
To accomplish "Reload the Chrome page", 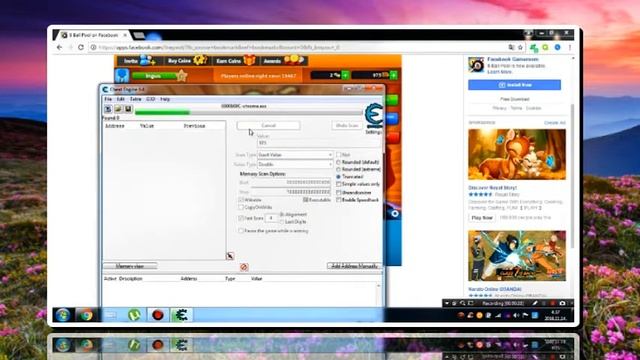I will [81, 47].
